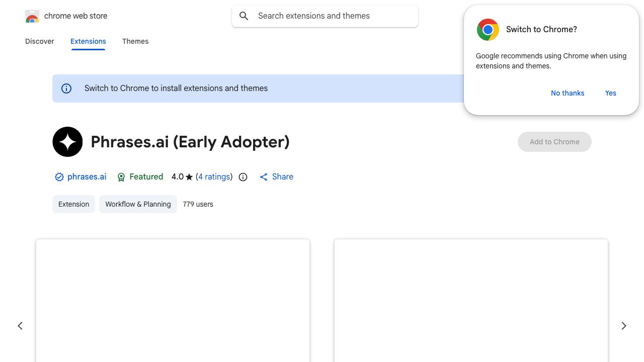Confirm with the Yes button

[611, 93]
